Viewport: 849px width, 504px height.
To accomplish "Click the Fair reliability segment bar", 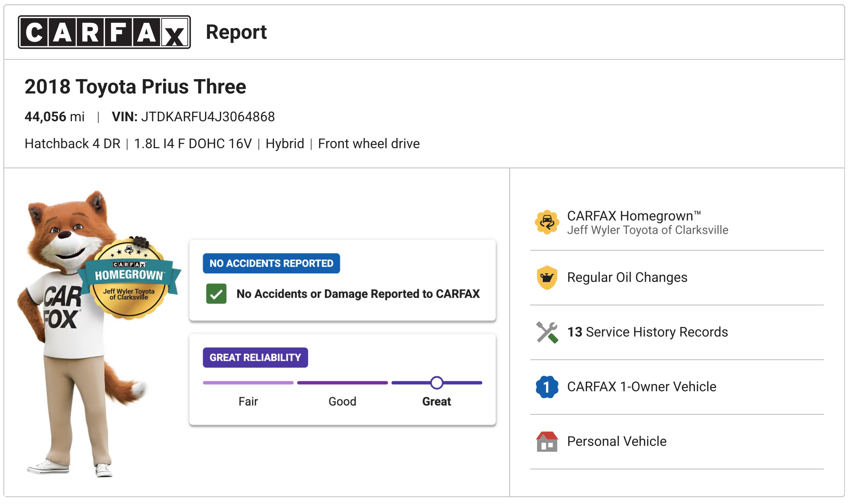I will pyautogui.click(x=248, y=383).
